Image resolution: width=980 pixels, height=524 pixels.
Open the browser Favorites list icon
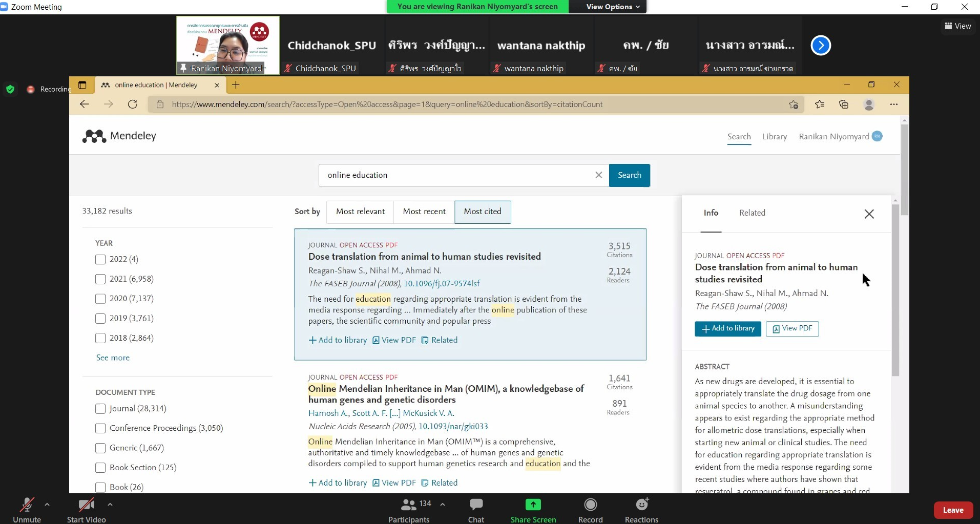click(x=820, y=104)
